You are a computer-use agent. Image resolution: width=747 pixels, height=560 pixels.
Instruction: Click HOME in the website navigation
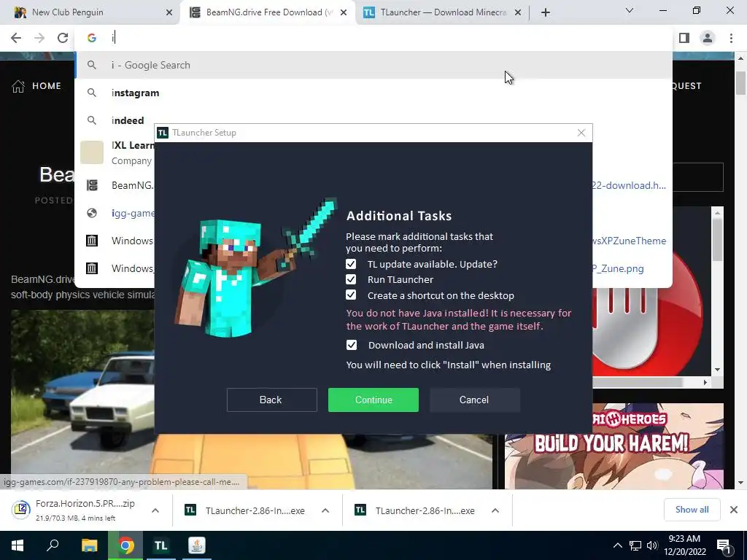click(47, 86)
